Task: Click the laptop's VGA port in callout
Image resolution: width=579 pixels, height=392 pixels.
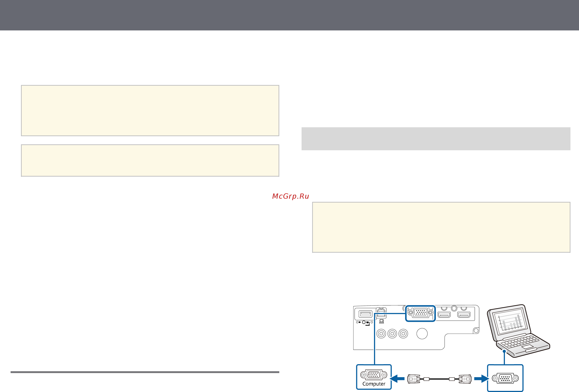Action: (505, 378)
